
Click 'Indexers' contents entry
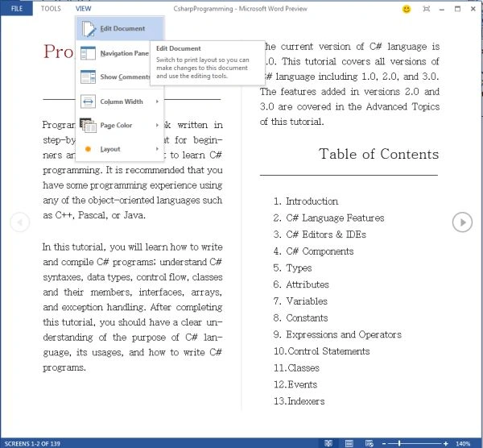(306, 401)
